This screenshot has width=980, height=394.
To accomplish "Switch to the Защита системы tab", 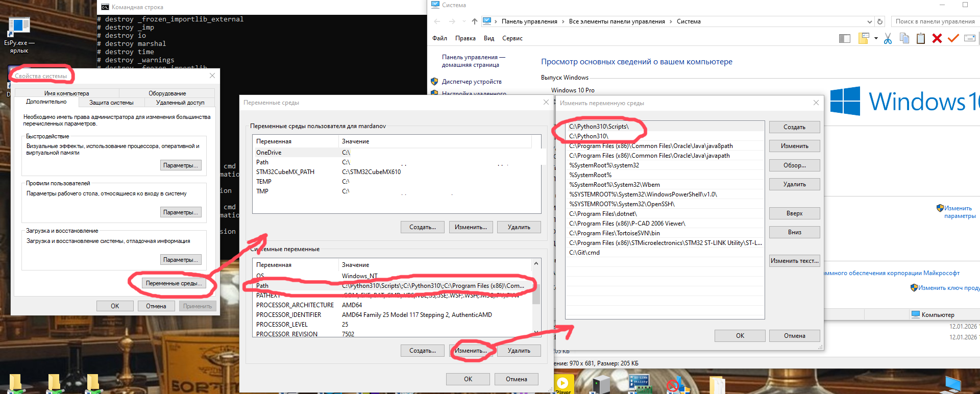I will (111, 103).
